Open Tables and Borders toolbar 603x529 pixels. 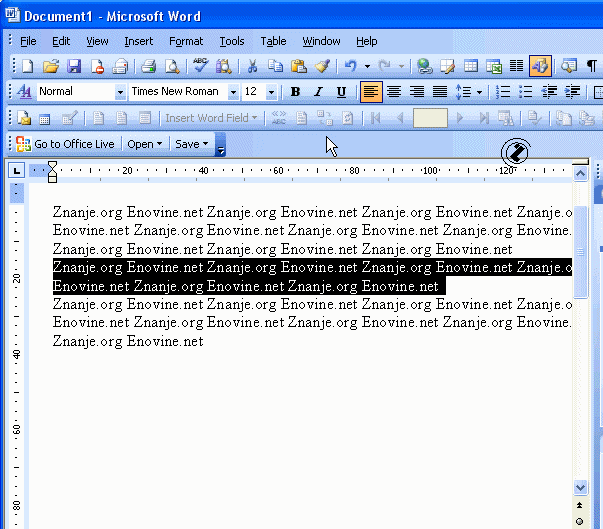pyautogui.click(x=447, y=67)
